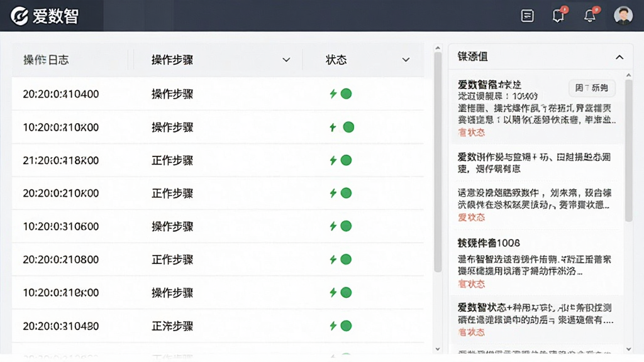
Task: Click lightning icon in row 10:20:0:310K00
Action: tap(333, 127)
